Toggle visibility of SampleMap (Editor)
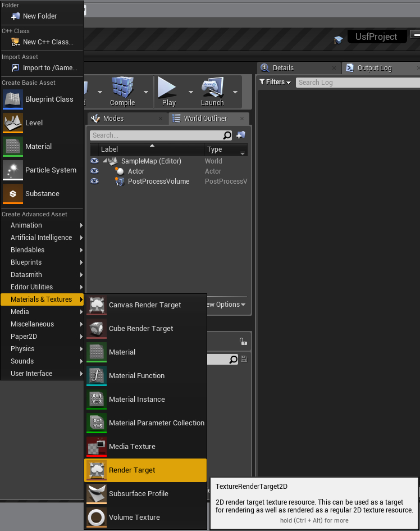This screenshot has width=420, height=531. (94, 161)
